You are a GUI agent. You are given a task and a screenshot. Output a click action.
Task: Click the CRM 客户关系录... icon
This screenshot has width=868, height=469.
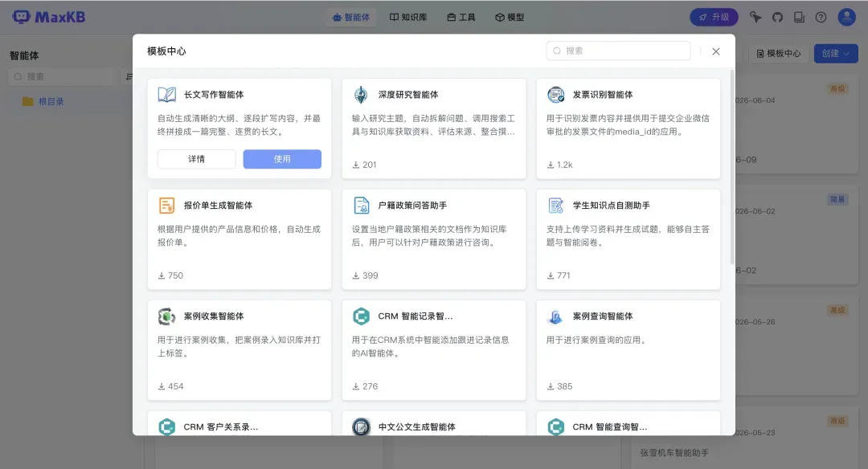click(x=166, y=427)
